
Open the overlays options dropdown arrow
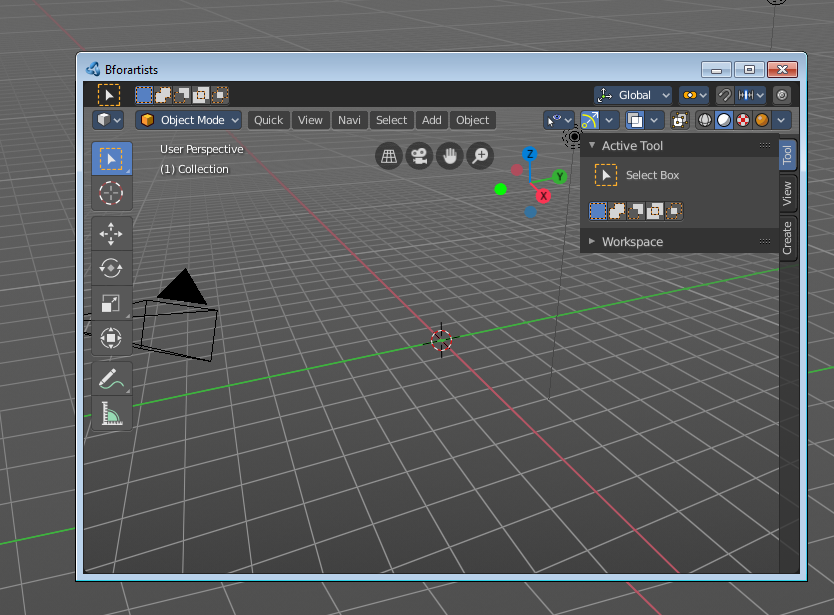(x=654, y=120)
